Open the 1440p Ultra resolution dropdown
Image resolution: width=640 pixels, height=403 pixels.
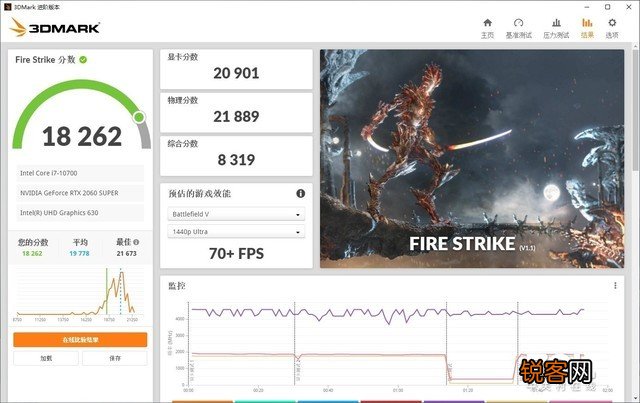point(236,232)
